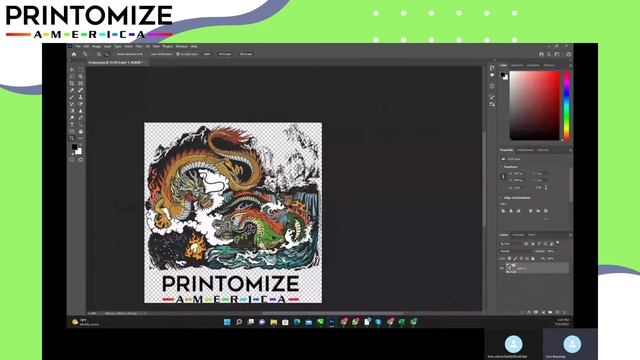
Task: Switch to the Channels tab
Action: pyautogui.click(x=519, y=235)
